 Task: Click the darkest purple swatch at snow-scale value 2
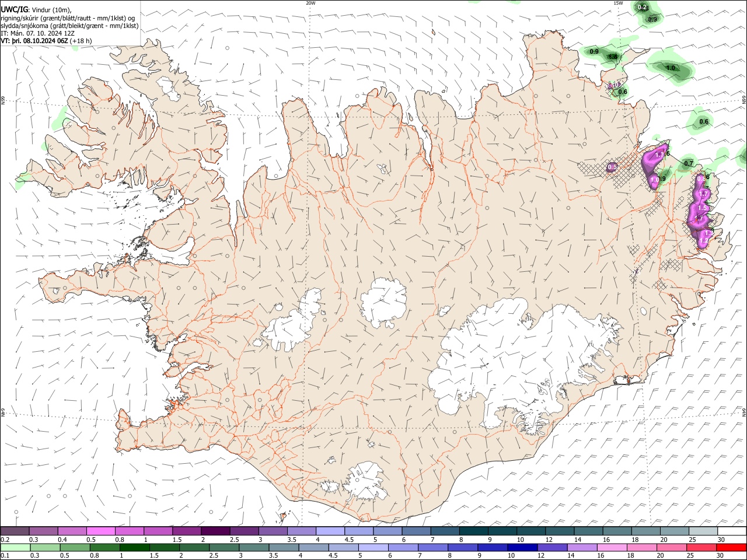[215, 531]
